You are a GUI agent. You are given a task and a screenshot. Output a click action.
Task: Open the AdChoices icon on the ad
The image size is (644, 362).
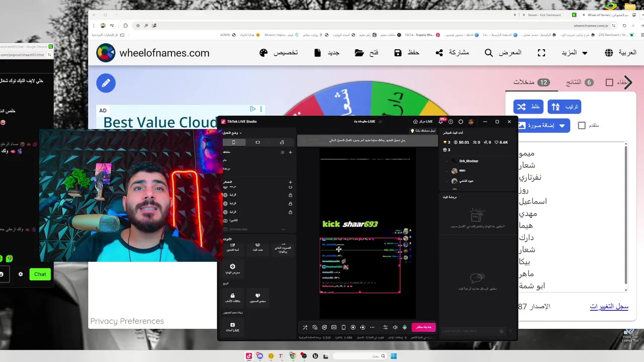point(253,109)
